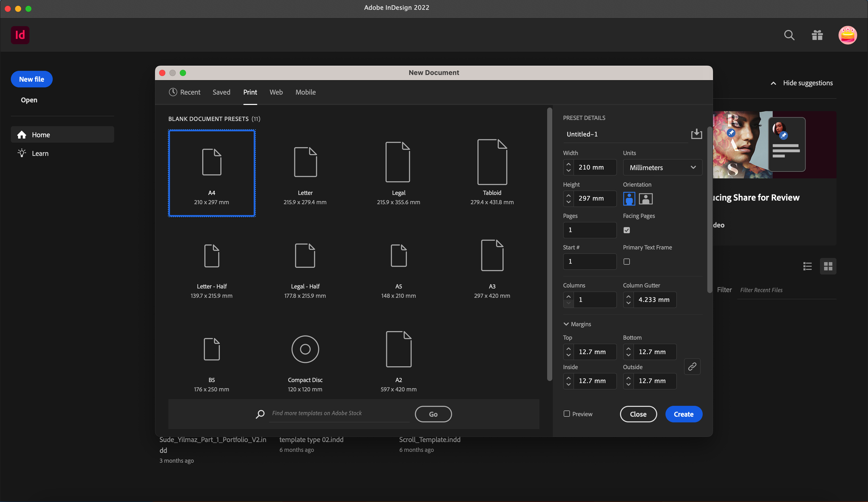Select Home in the left sidebar
This screenshot has height=502, width=868.
coord(62,134)
